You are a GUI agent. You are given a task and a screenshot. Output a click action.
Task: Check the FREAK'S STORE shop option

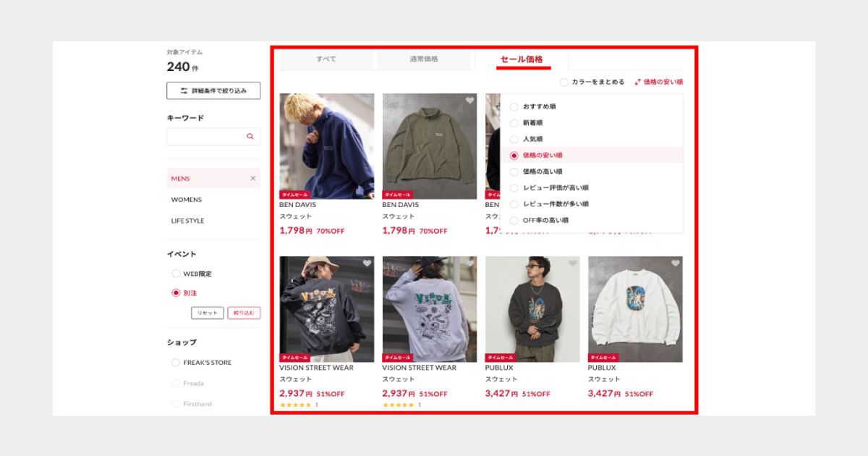(x=176, y=363)
